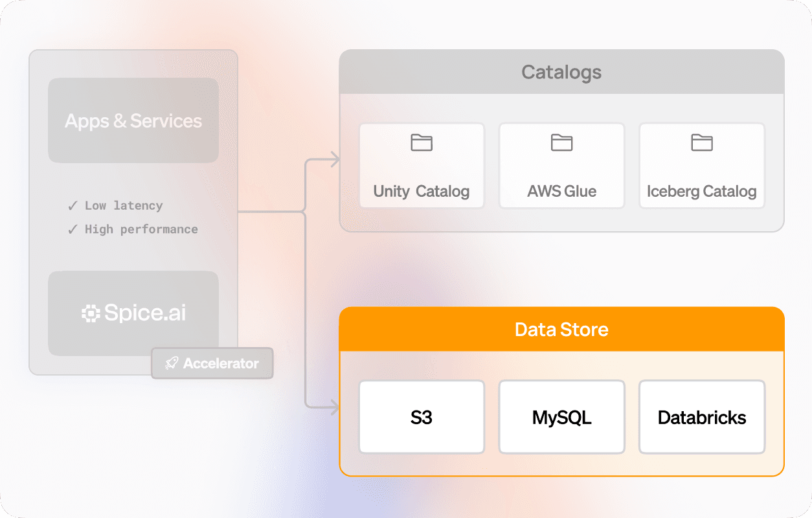Click the arrowhead pointing to Data Store panel
The width and height of the screenshot is (812, 518).
point(335,407)
